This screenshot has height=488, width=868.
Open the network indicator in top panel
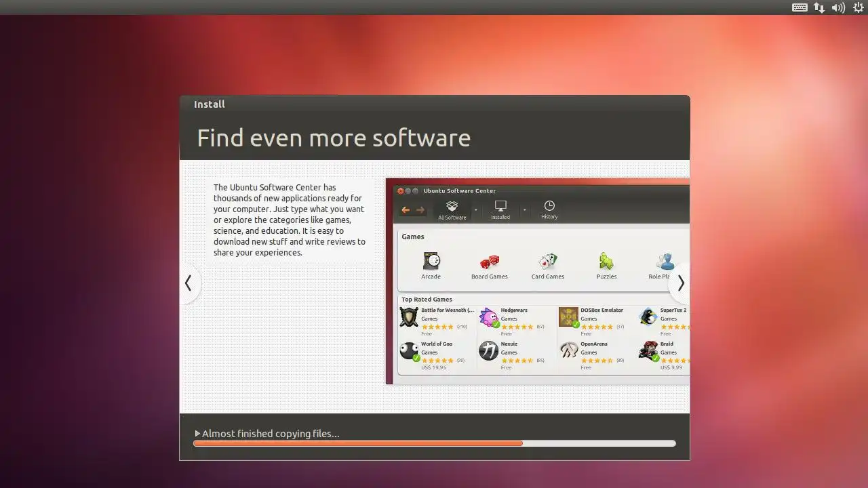(819, 7)
